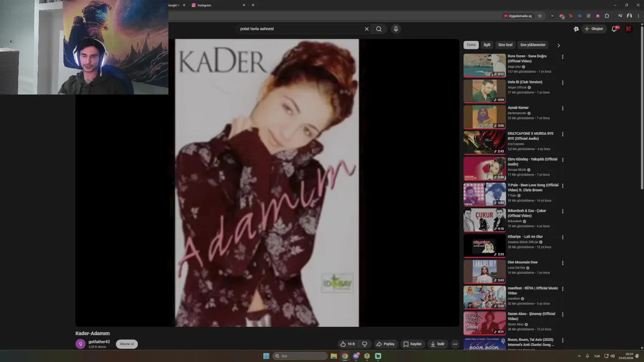Start voice search with the microphone icon

coord(396,29)
